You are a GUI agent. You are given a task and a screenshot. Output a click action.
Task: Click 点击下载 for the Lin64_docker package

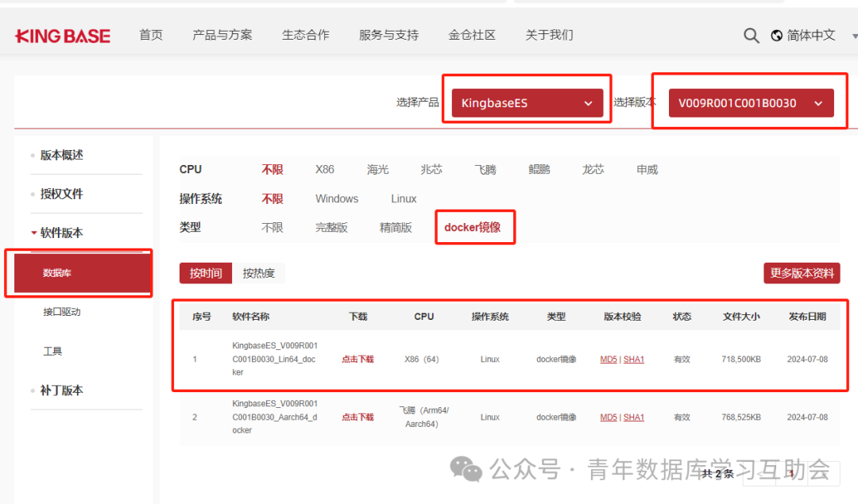pos(357,359)
